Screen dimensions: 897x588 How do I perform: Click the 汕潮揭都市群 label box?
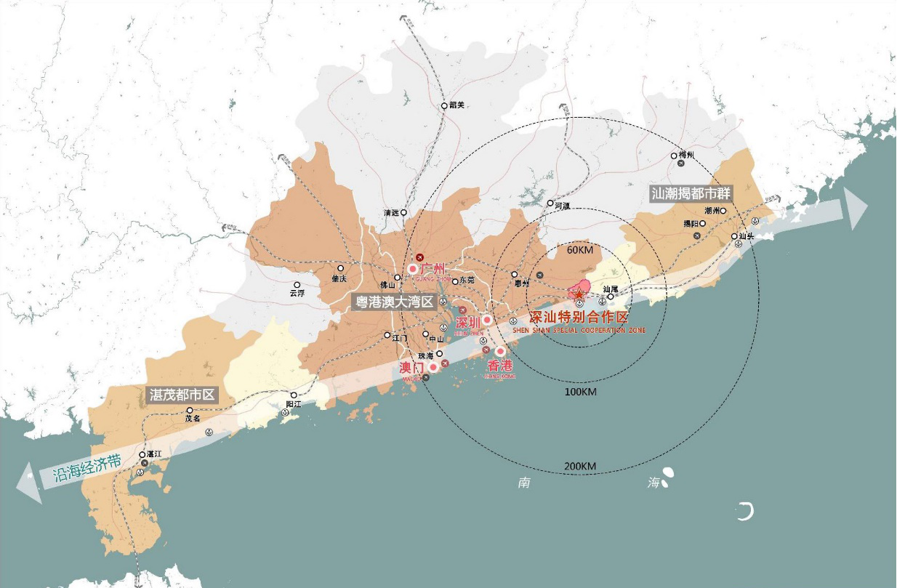coord(691,193)
